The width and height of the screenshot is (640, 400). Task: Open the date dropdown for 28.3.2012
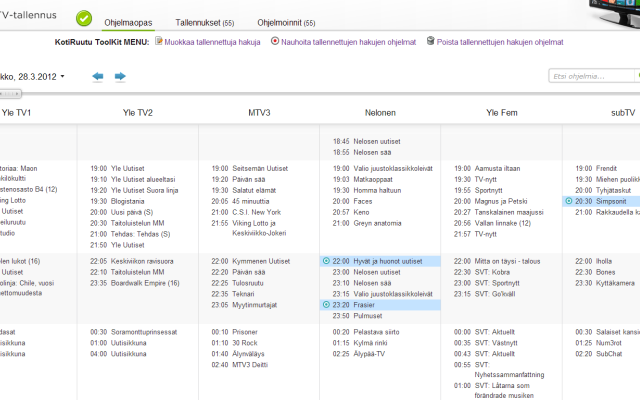[x=62, y=76]
